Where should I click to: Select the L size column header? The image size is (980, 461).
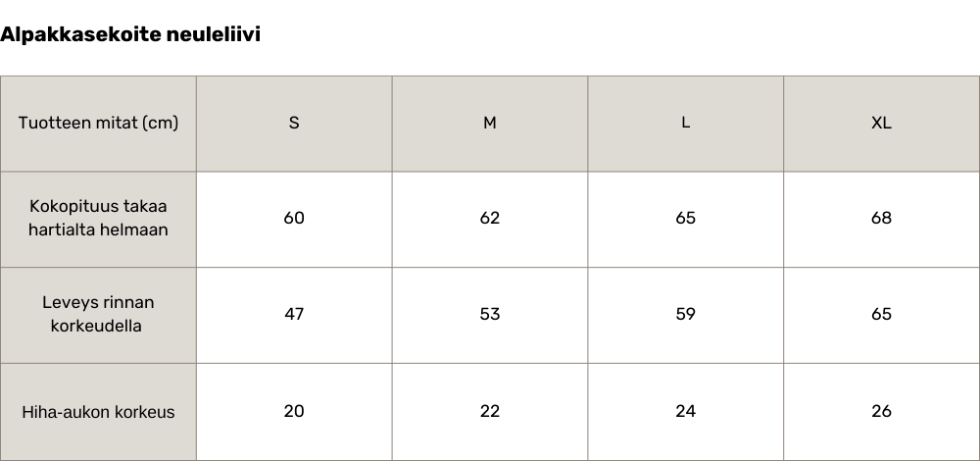click(x=686, y=123)
